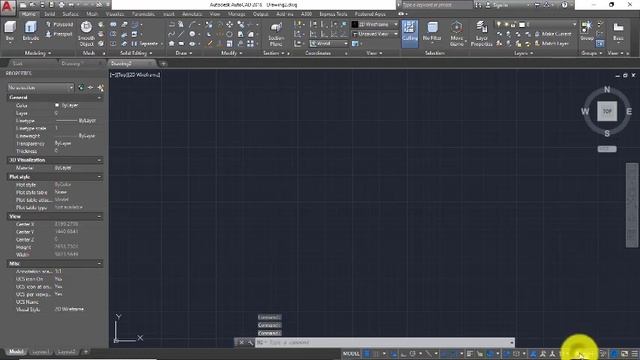Open the Express Tools ribbon tab
Screen dimensions: 640x360
333,14
